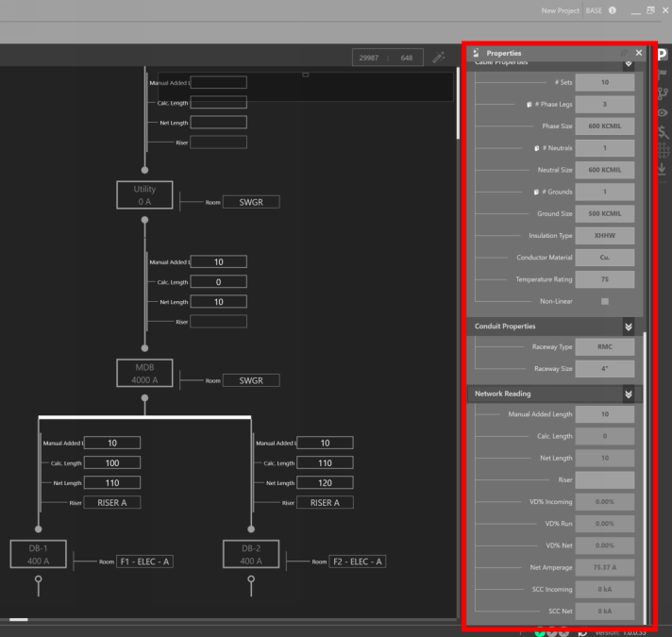Select the DB-2 400 A node
The height and width of the screenshot is (637, 672).
(251, 554)
